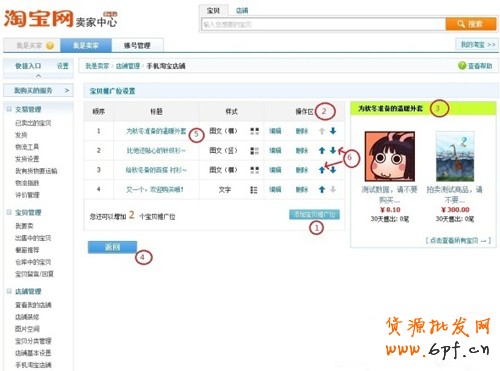Click 我是卖家 in the breadcrumb
This screenshot has width=500, height=371.
(97, 66)
